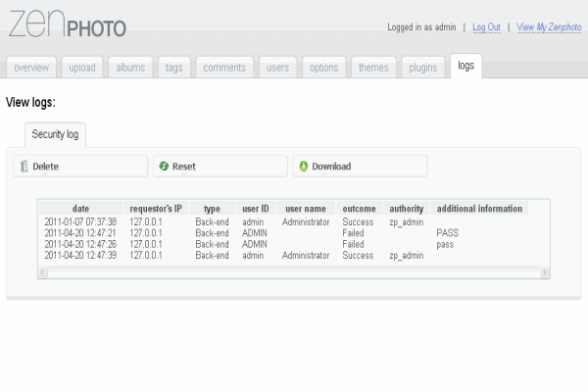Switch to the upload tab
Viewport: 588px width, 392px height.
[82, 68]
